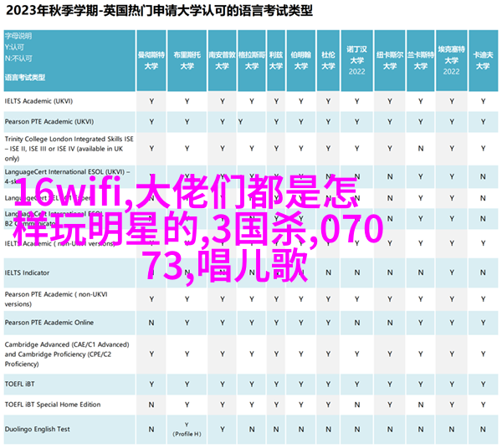Click Cambridge Advanced row's Y under 利兹大学
Viewport: 502px width, 448px height.
[276, 354]
